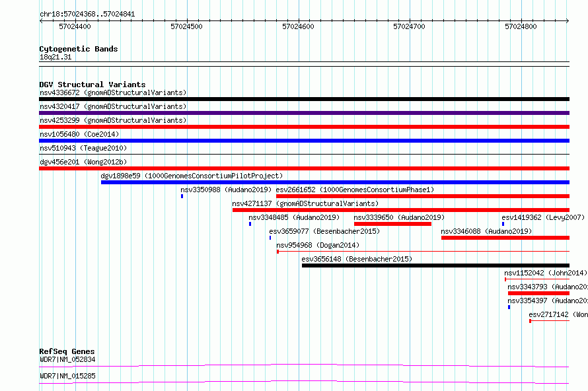Click the nsv1152042 (John2014) thin red line
The width and height of the screenshot is (588, 391).
pos(537,279)
